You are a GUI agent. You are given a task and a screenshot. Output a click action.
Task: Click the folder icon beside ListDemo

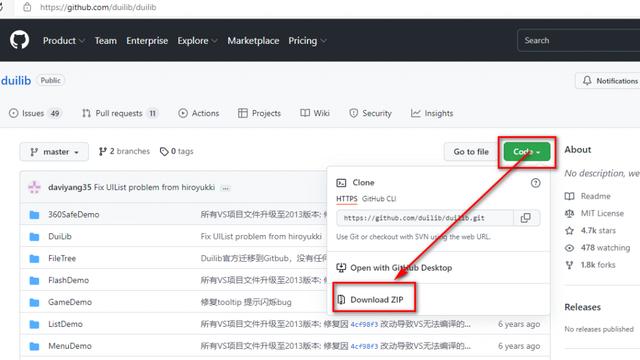click(x=34, y=324)
